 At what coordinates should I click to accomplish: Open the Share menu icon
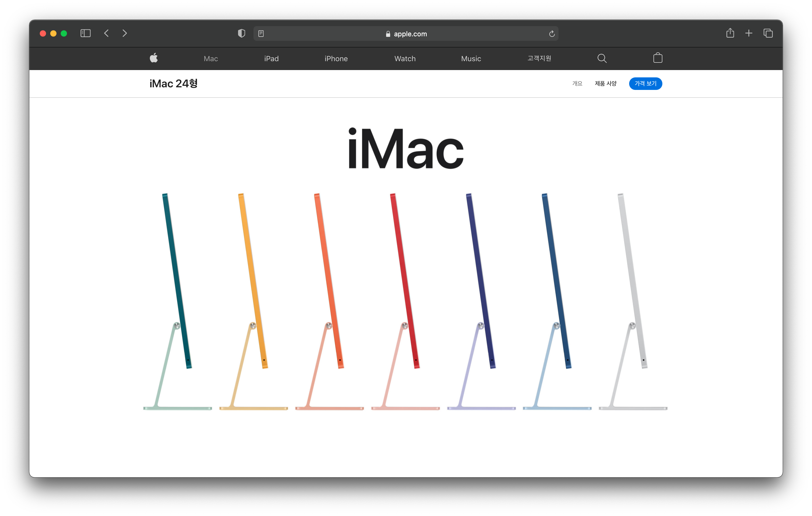(x=730, y=33)
